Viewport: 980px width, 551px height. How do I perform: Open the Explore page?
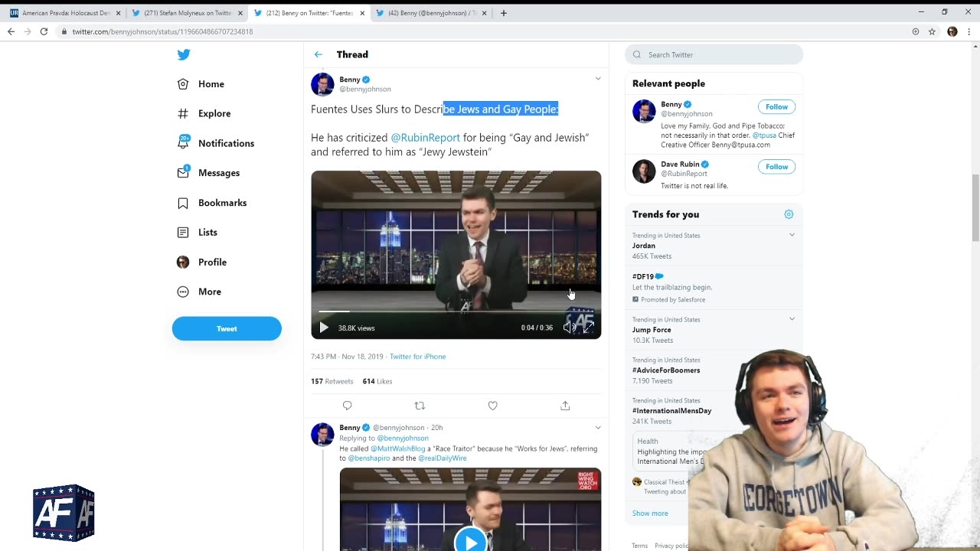point(204,113)
